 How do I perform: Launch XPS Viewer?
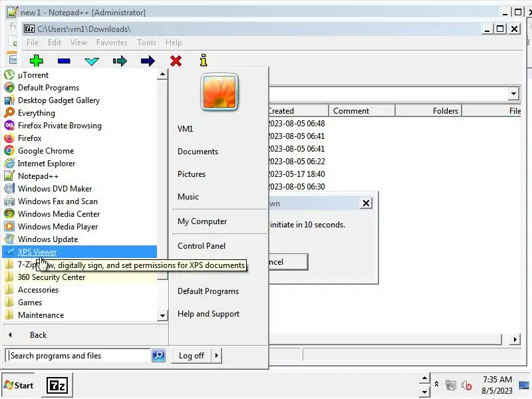(x=79, y=252)
